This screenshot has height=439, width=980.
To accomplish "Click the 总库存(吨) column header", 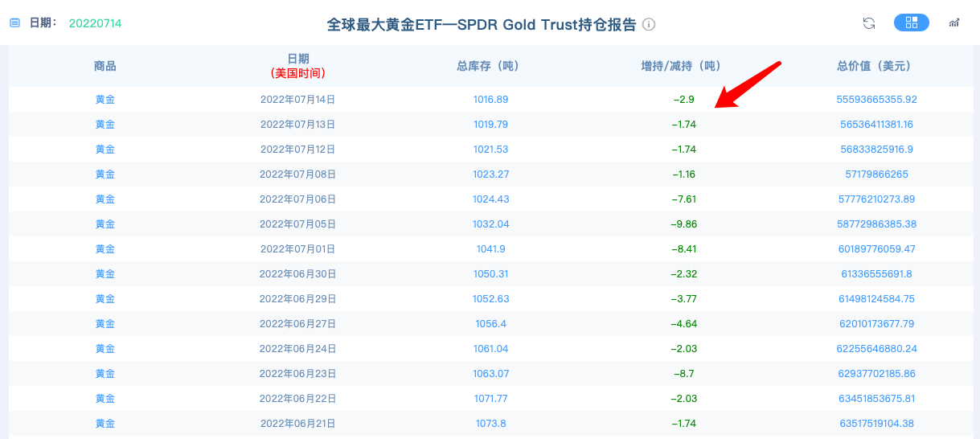I will point(490,66).
